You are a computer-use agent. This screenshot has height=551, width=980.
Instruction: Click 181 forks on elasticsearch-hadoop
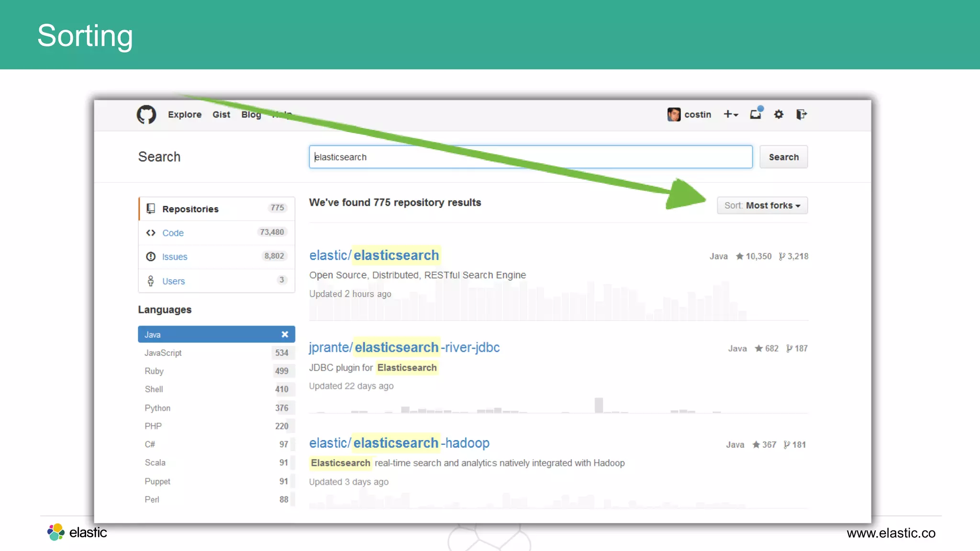pyautogui.click(x=795, y=445)
